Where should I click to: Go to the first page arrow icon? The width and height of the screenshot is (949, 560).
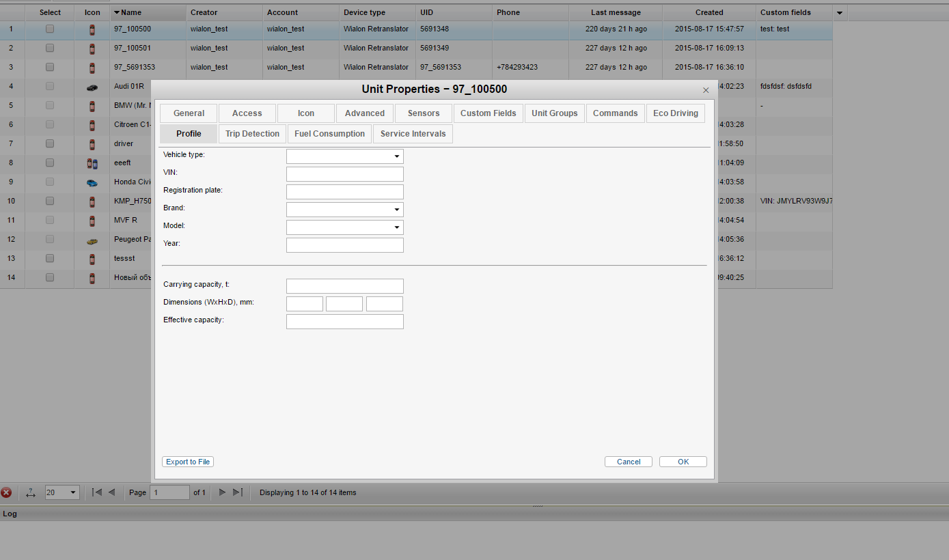click(97, 492)
